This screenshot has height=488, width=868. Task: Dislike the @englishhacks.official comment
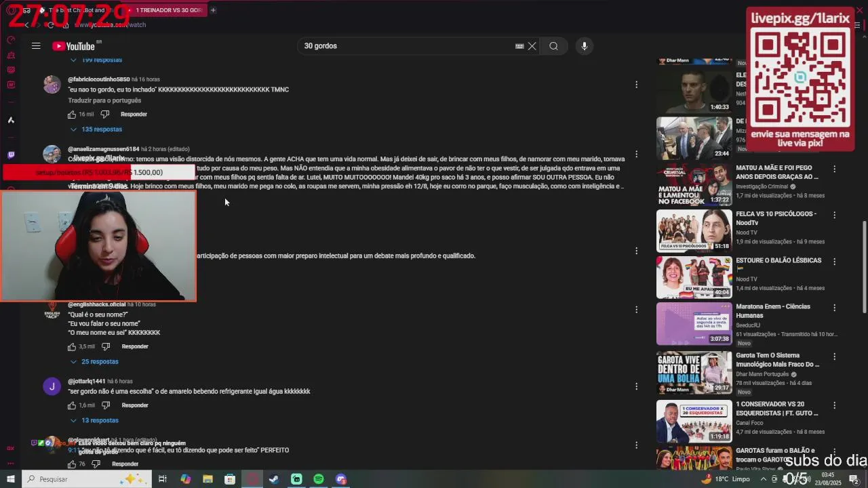pyautogui.click(x=106, y=347)
